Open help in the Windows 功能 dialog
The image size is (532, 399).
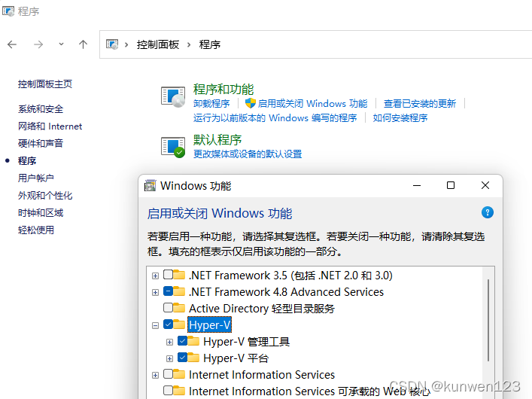[x=488, y=213]
